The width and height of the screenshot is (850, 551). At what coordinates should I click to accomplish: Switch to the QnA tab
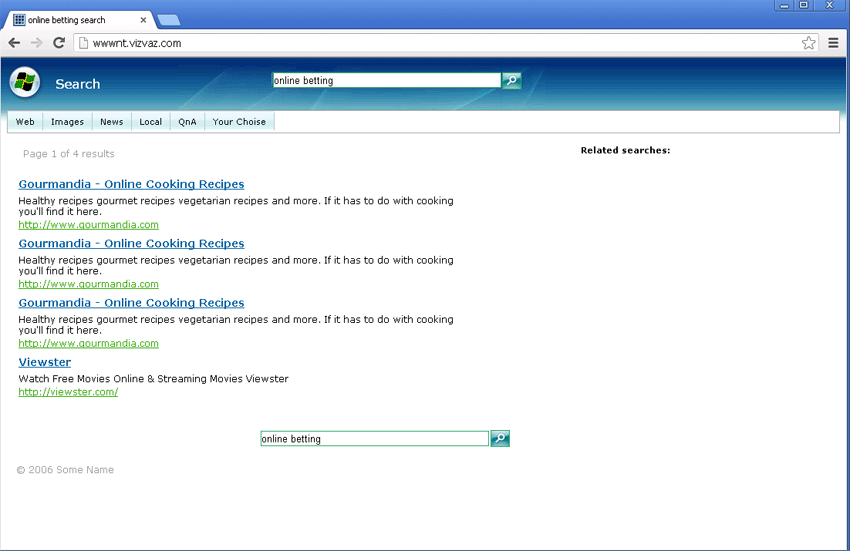coord(187,122)
